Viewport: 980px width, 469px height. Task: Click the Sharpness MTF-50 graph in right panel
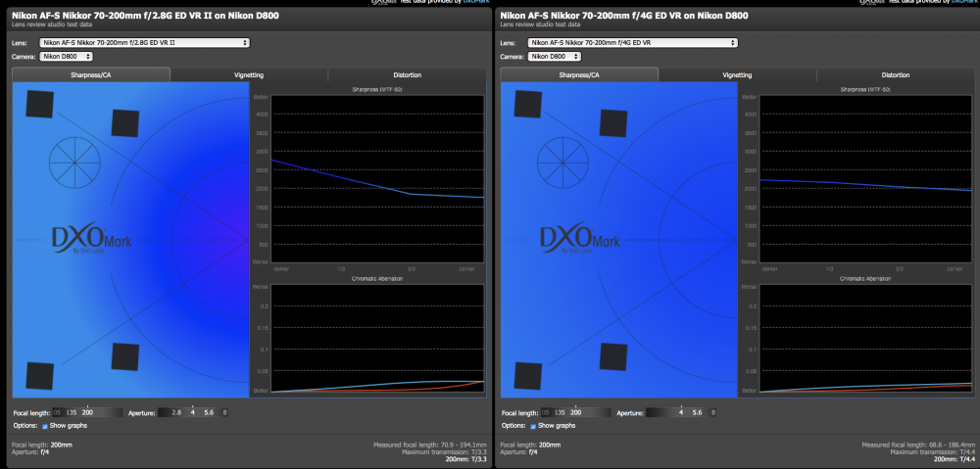865,178
